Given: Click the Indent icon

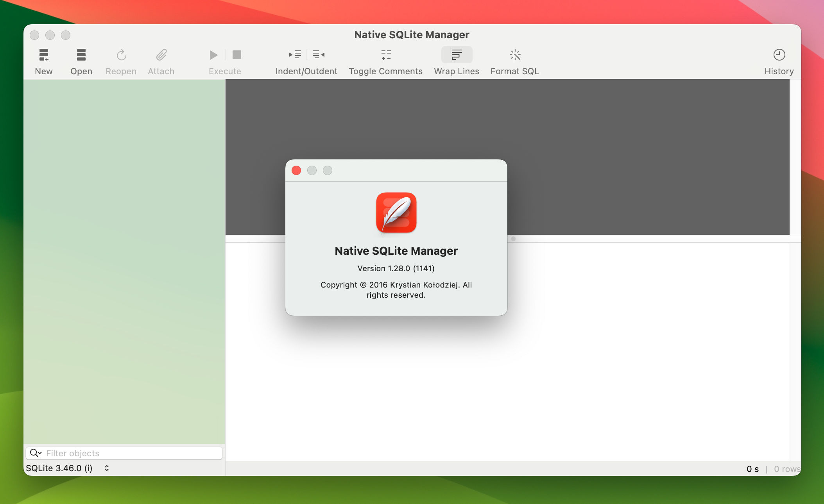Looking at the screenshot, I should tap(295, 54).
